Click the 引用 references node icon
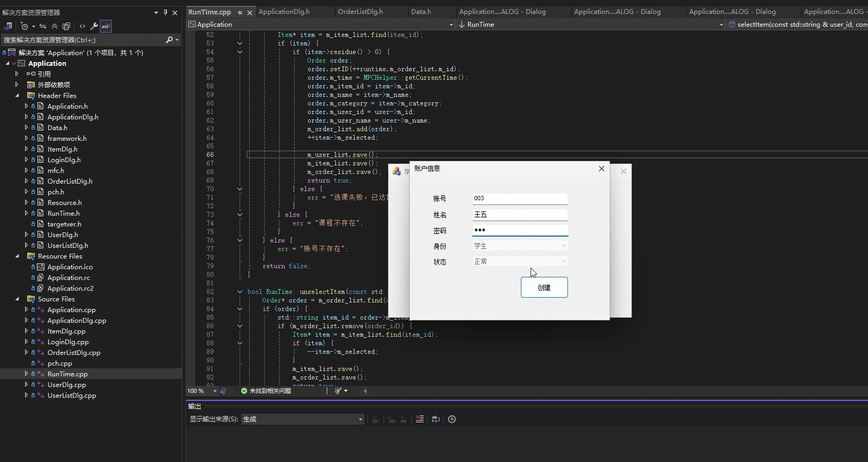 [x=31, y=74]
